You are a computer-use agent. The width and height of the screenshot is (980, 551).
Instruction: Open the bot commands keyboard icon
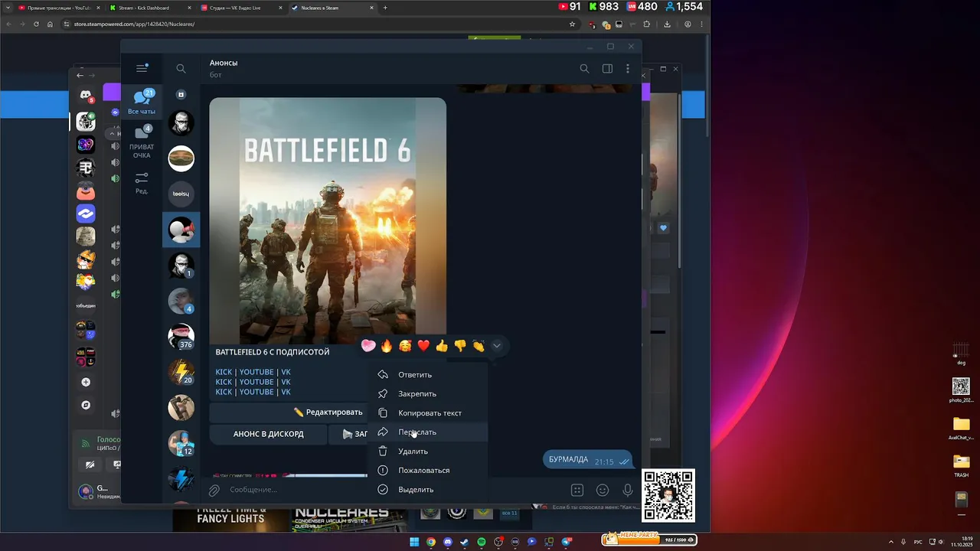[x=577, y=490]
